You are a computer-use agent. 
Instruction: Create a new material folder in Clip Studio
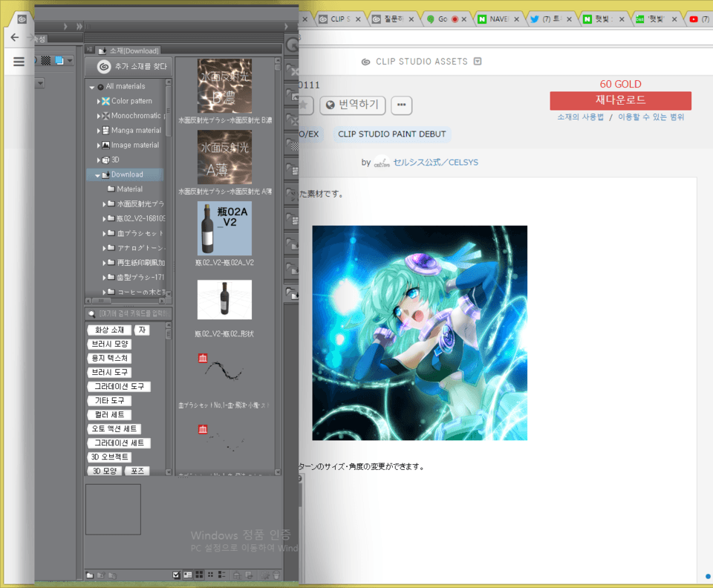tap(90, 575)
